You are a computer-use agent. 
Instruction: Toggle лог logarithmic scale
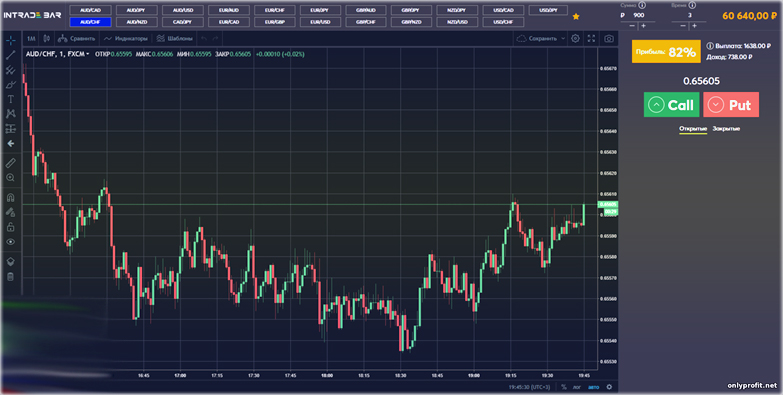coord(577,387)
